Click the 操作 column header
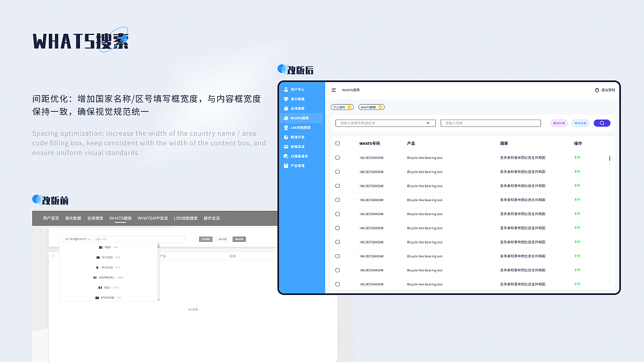The width and height of the screenshot is (644, 362). (578, 144)
